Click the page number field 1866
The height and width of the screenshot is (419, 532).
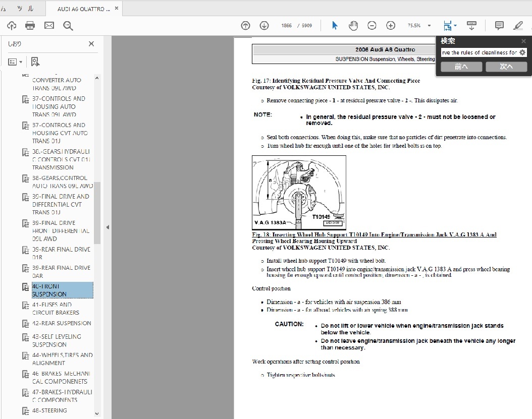click(x=286, y=25)
